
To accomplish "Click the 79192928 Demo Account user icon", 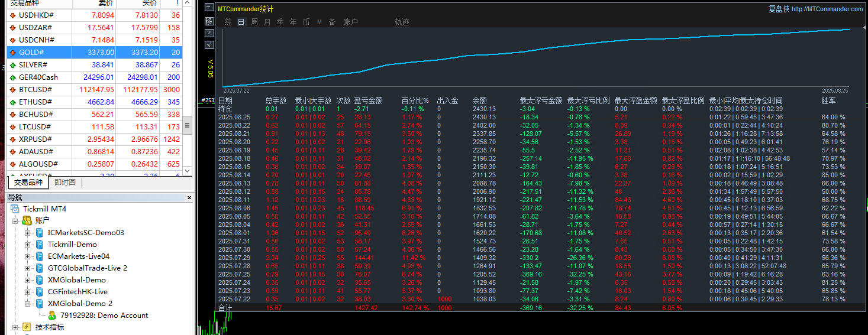I will click(x=52, y=316).
